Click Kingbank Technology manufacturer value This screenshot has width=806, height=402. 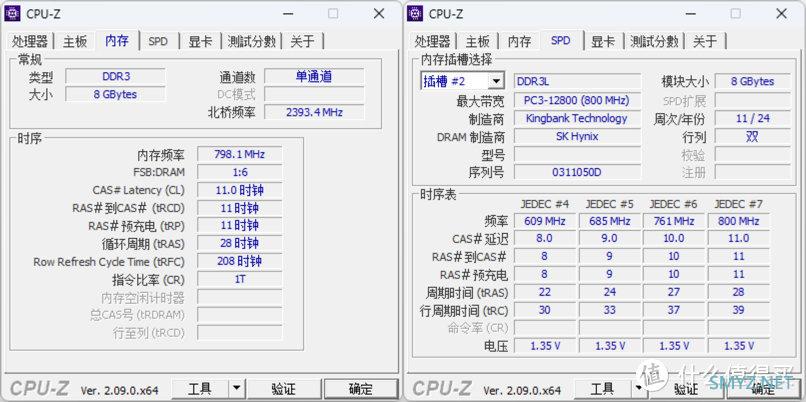coord(578,118)
